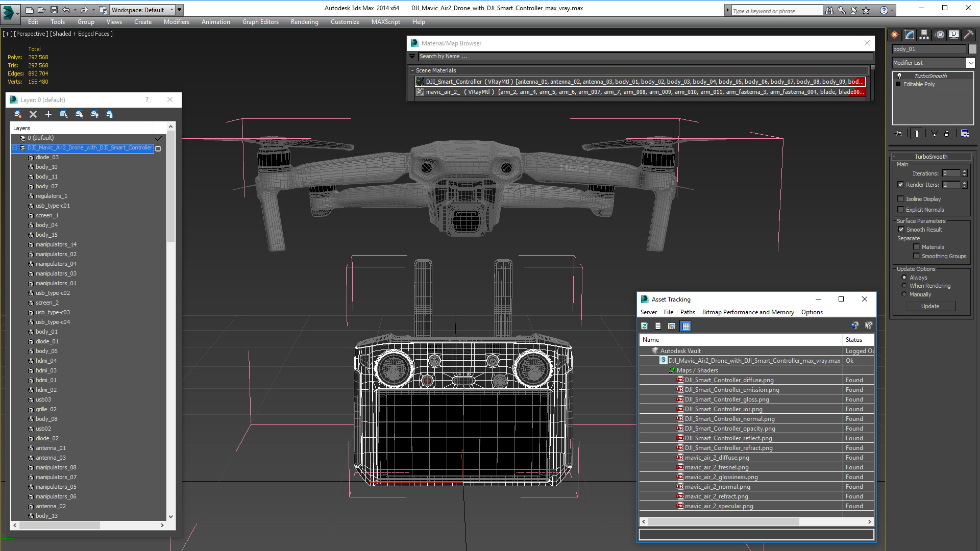
Task: Select the Always update option
Action: click(x=904, y=278)
